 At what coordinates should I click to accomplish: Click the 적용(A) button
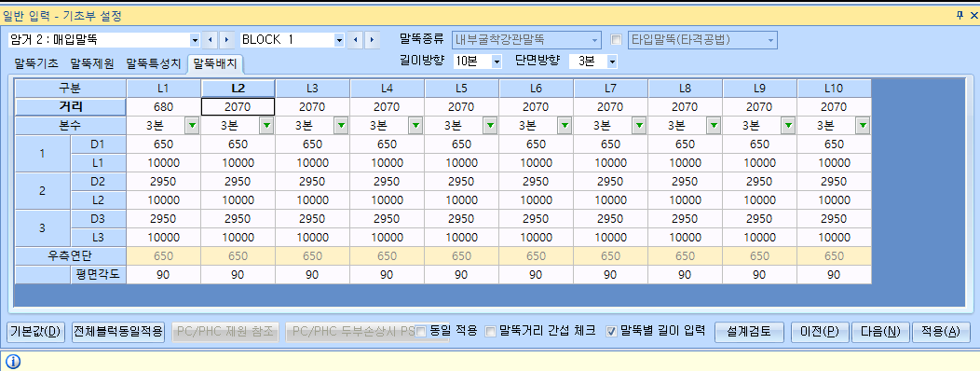pyautogui.click(x=941, y=332)
